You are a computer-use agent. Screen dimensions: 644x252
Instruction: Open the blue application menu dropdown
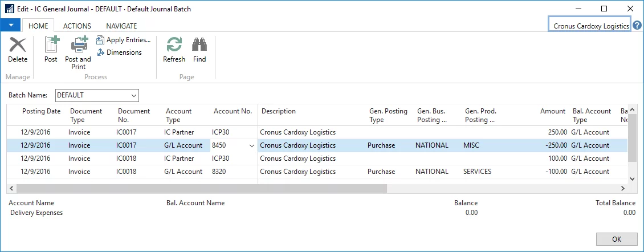11,26
